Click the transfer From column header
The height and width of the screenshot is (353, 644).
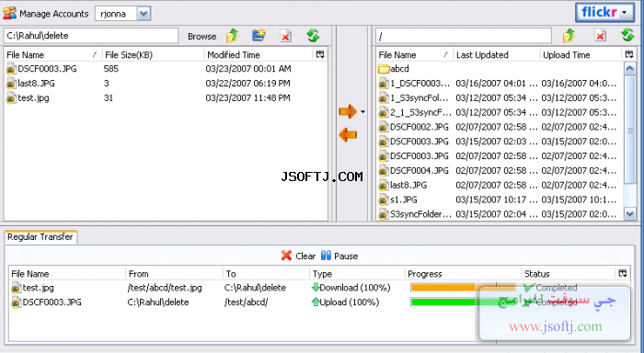coord(174,273)
